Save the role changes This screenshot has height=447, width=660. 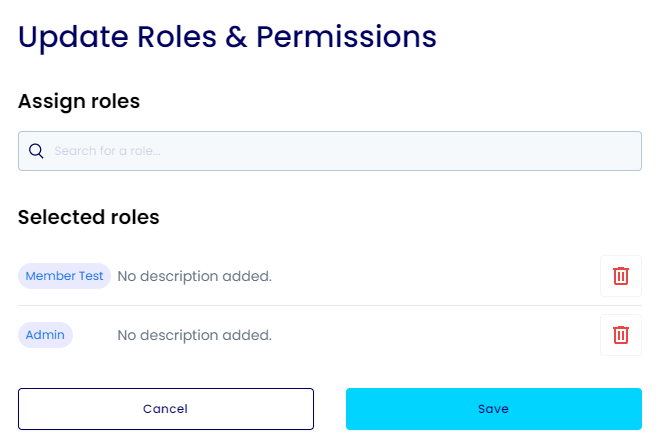pos(493,409)
